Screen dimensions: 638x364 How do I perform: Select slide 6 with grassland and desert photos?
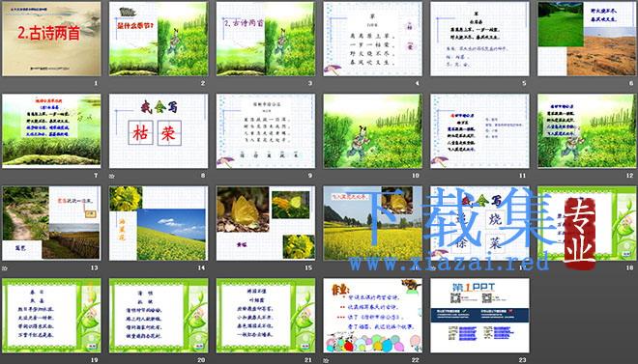[587, 39]
